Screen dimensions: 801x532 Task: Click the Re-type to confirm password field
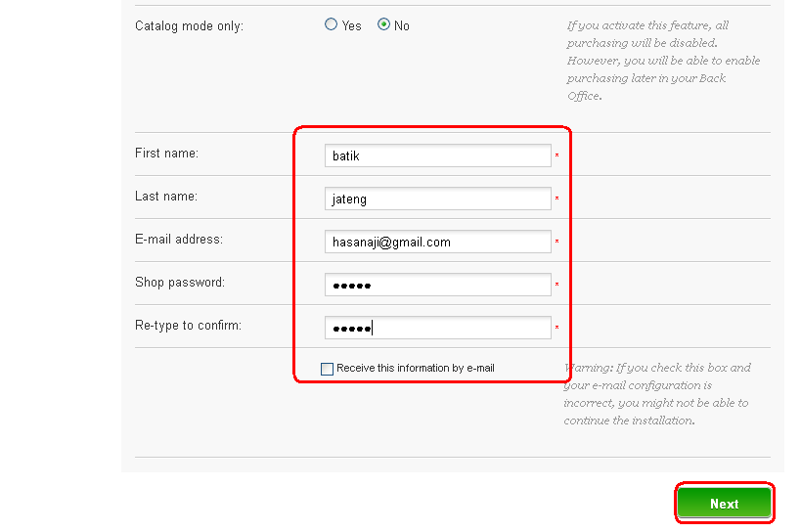438,328
